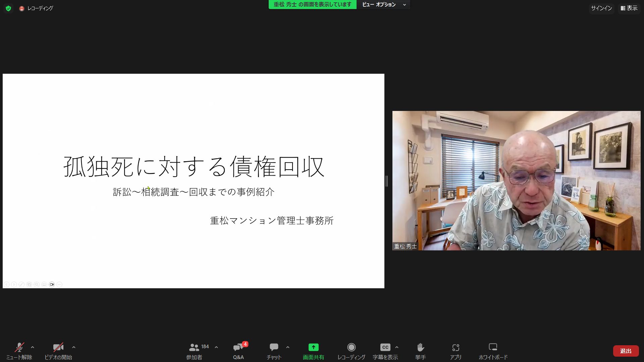The image size is (644, 362).
Task: Open the ビュー オプション dropdown
Action: (383, 5)
